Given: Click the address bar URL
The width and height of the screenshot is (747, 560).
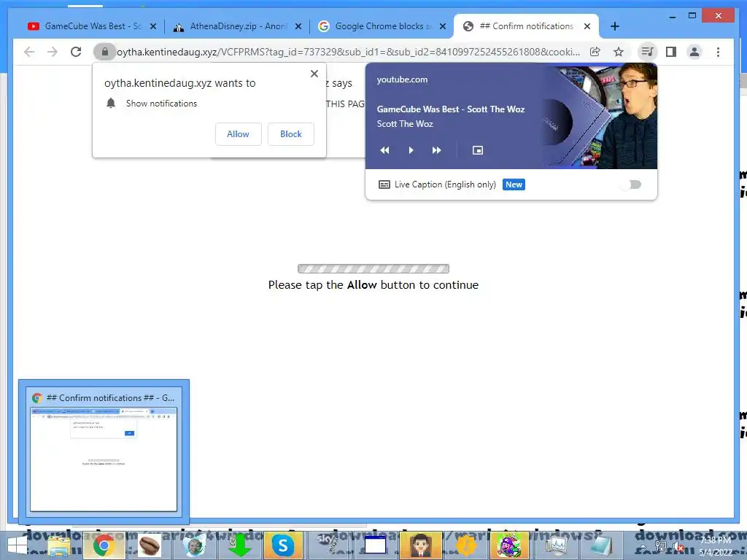Looking at the screenshot, I should tap(348, 52).
